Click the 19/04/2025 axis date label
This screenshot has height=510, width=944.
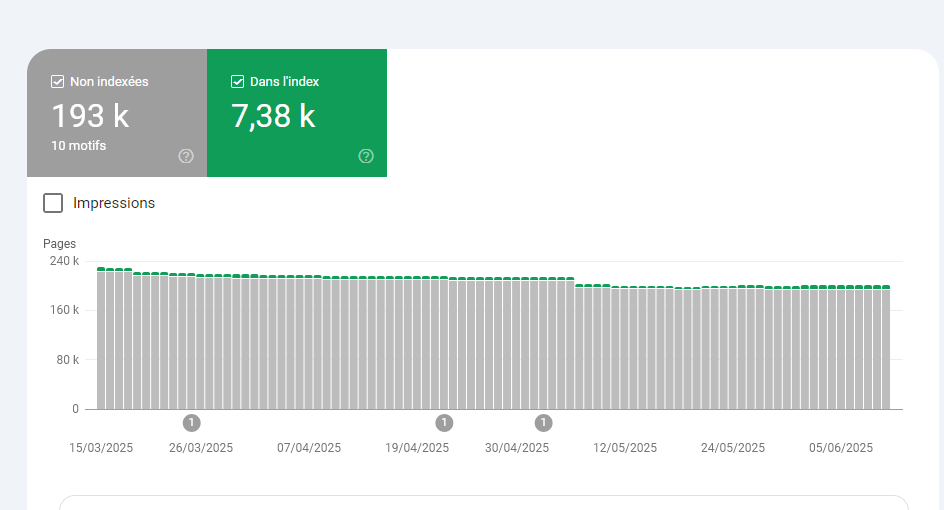pos(417,448)
